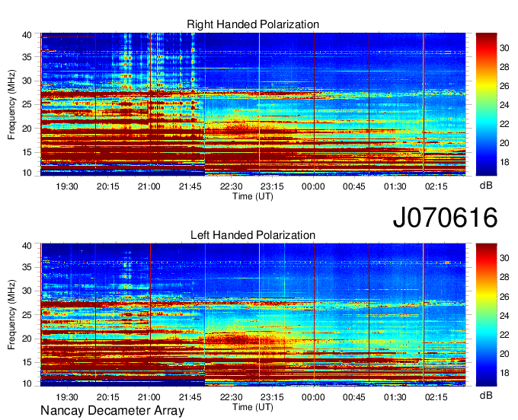Click 30 MHz frequency tick on Right Handed plot
The width and height of the screenshot is (518, 420).
pyautogui.click(x=27, y=81)
